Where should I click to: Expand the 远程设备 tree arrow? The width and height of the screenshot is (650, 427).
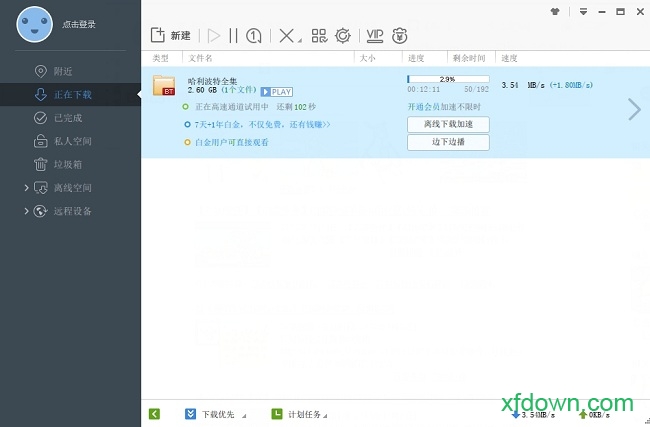(26, 211)
